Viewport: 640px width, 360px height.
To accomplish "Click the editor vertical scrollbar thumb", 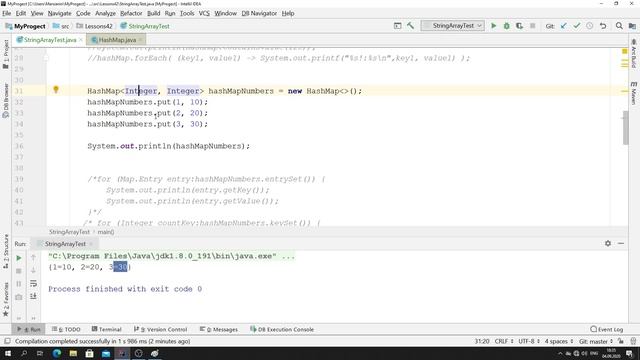I will pos(626,127).
